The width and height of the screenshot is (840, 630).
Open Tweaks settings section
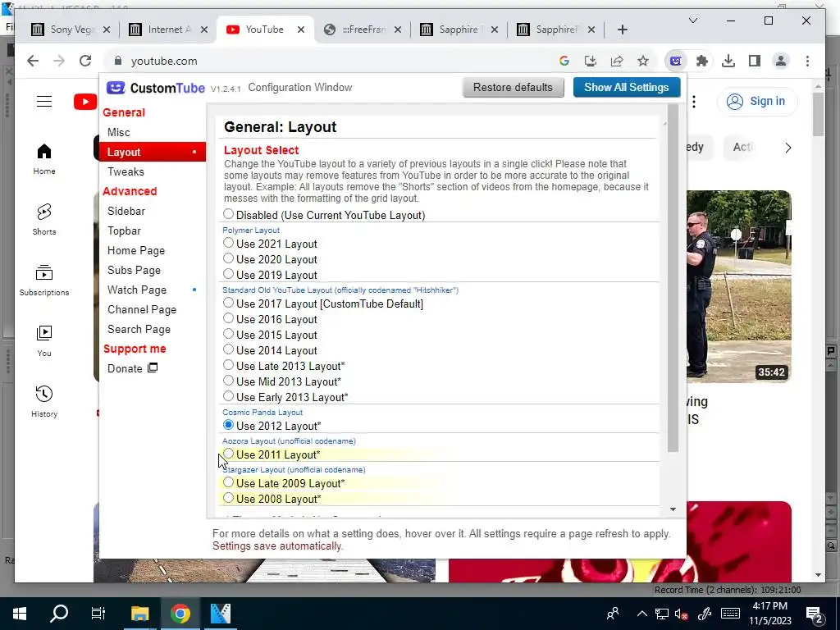click(x=126, y=171)
